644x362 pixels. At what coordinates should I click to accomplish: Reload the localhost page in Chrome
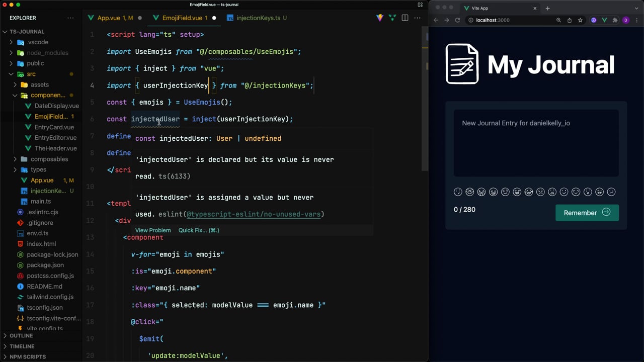pos(457,20)
